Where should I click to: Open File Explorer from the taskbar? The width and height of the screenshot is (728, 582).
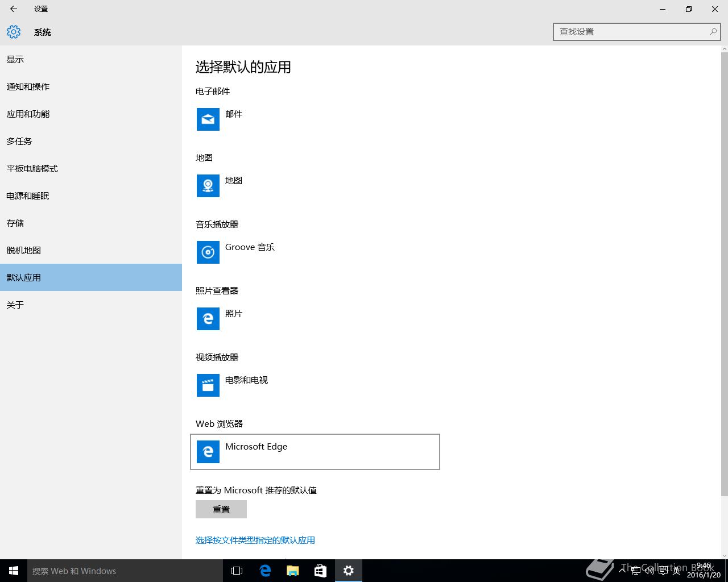(293, 571)
